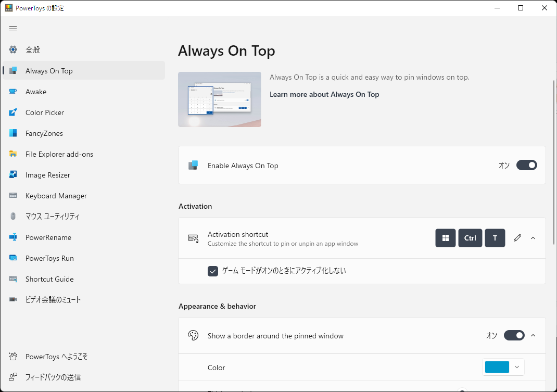Click the Keyboard Manager keyboard icon

13,195
